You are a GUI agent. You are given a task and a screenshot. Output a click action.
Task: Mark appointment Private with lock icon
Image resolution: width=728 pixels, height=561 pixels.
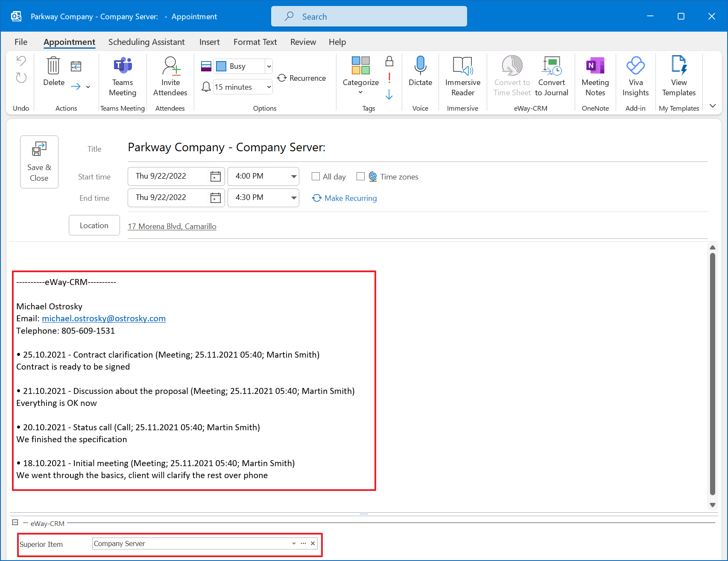tap(389, 61)
